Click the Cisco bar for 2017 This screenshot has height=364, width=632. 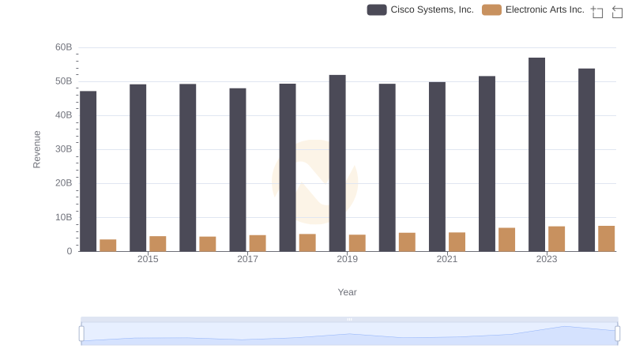(238, 169)
